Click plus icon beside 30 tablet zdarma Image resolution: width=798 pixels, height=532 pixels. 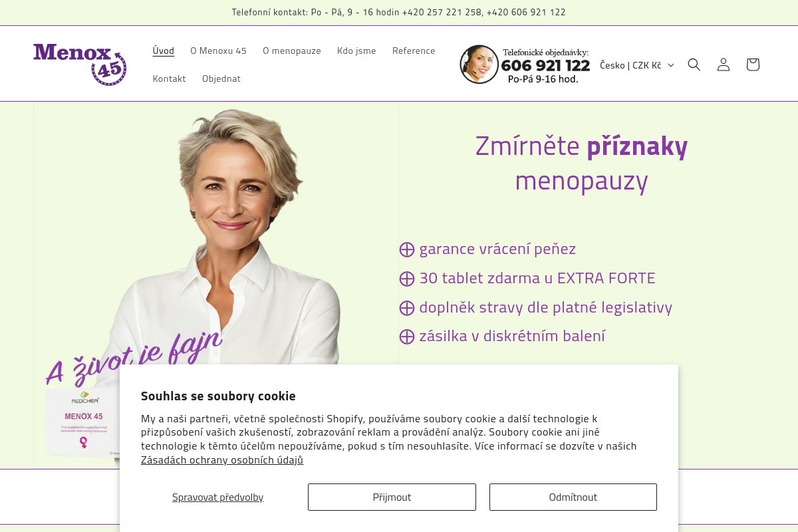pyautogui.click(x=407, y=279)
